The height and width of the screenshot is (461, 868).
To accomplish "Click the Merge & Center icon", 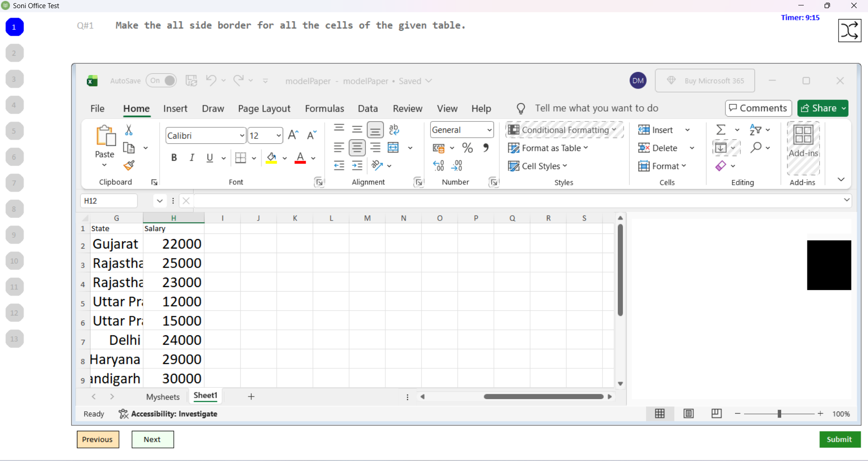I will pyautogui.click(x=394, y=148).
